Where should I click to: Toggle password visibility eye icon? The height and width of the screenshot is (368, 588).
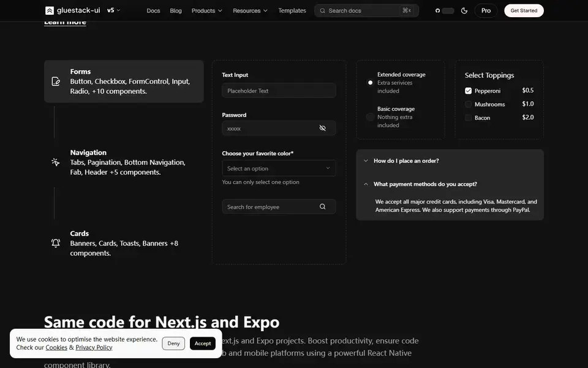pyautogui.click(x=322, y=128)
